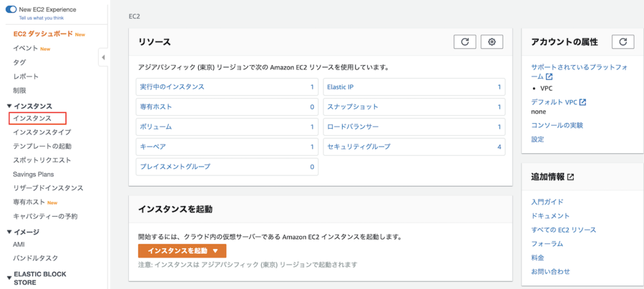Toggle the New EC2 Experience switch
This screenshot has height=289, width=644.
11,9
